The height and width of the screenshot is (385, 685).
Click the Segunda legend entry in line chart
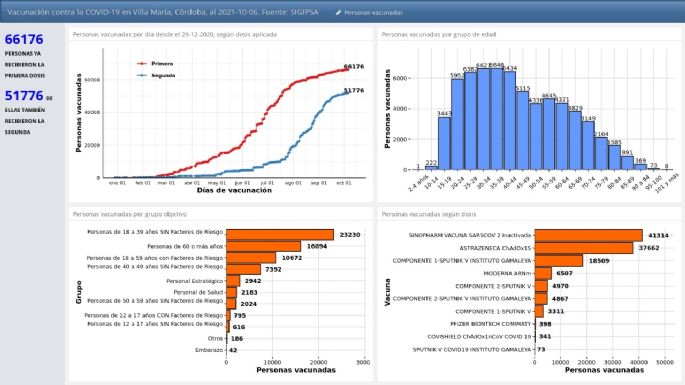point(156,76)
